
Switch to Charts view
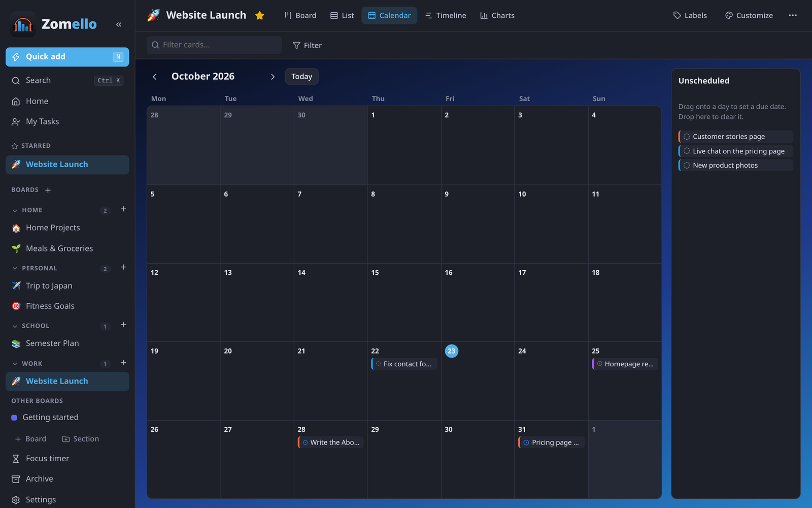click(x=497, y=15)
